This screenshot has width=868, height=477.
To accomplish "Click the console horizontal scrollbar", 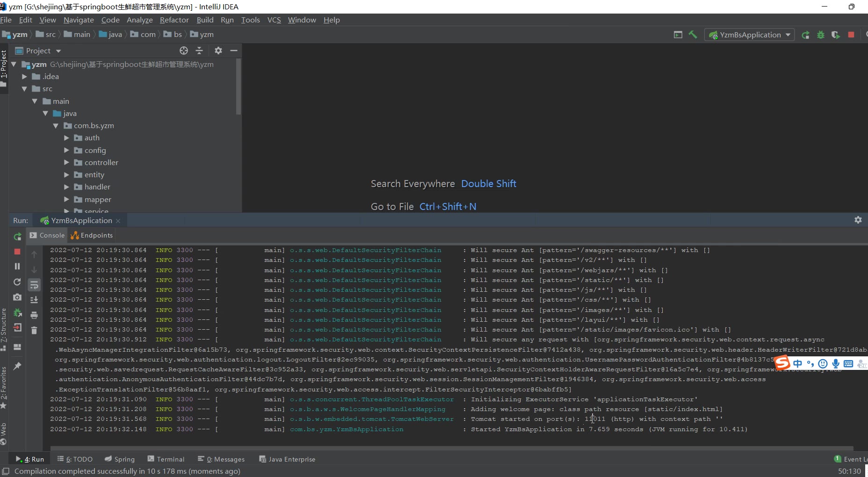I will [451, 448].
